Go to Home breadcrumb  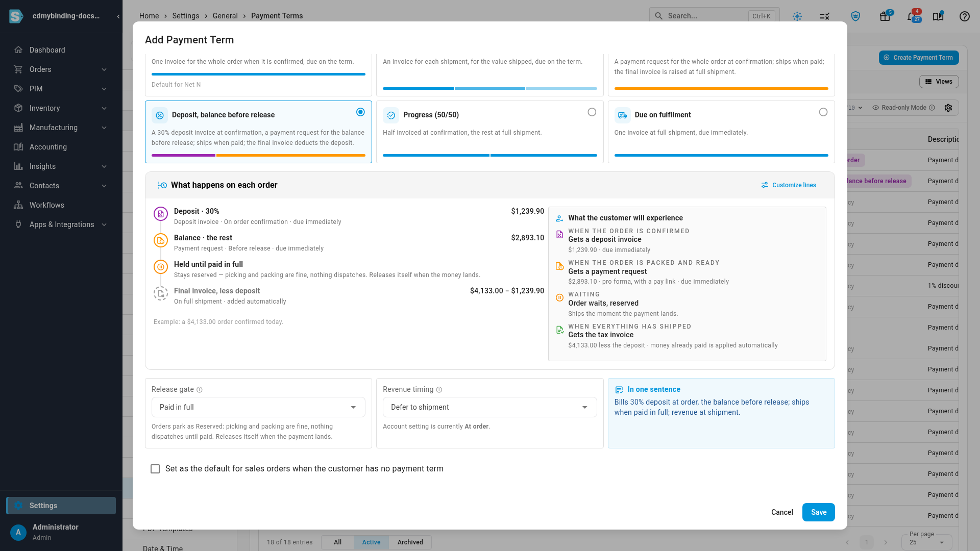click(x=149, y=16)
